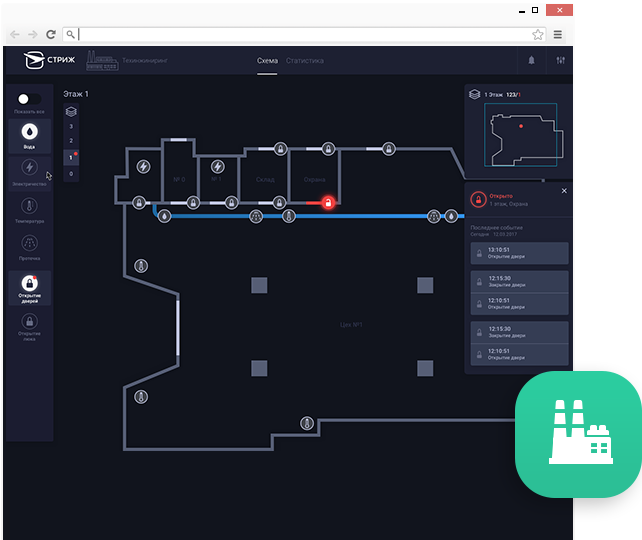Close the Открыто event panel
Image resolution: width=642 pixels, height=540 pixels.
point(563,190)
